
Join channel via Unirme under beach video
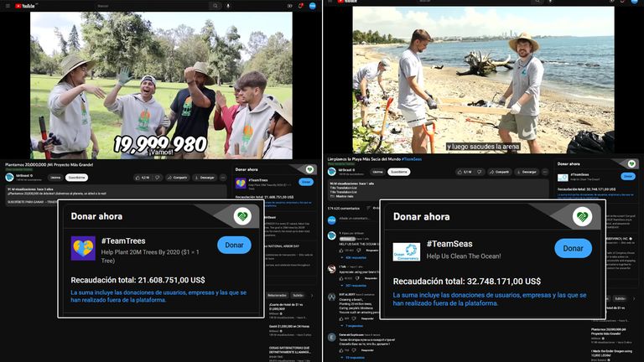[377, 172]
